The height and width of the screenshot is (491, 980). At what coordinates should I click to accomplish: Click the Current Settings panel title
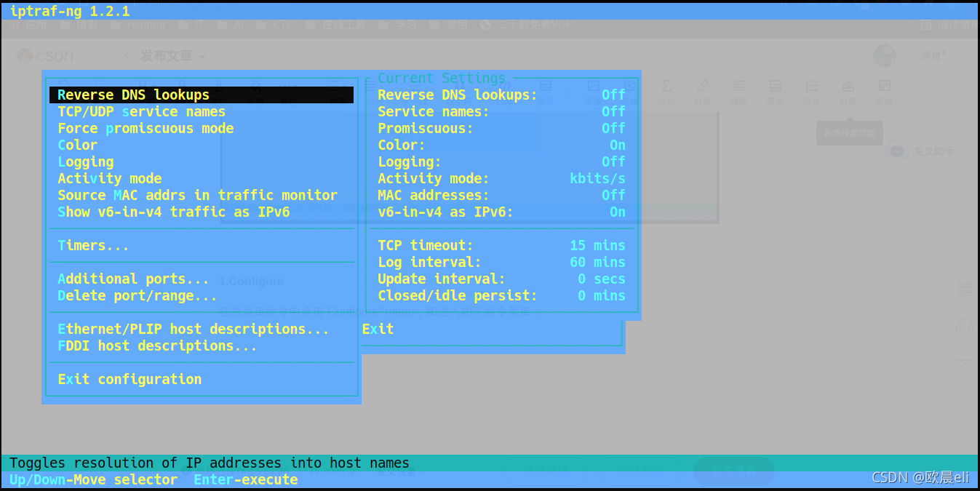[442, 78]
